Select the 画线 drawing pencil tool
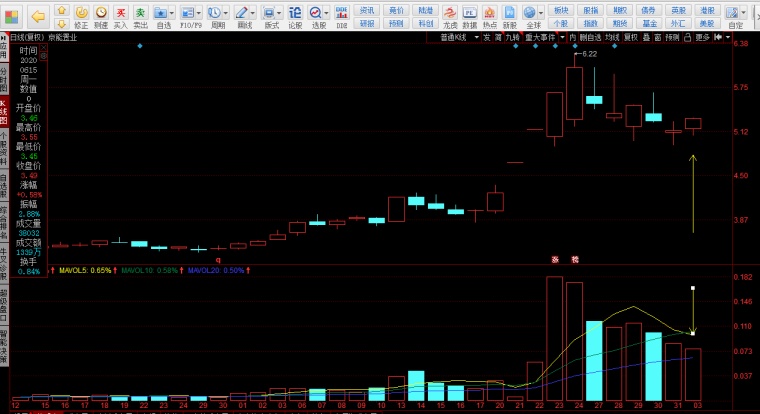Screen dimensions: 760x414 tap(241, 12)
